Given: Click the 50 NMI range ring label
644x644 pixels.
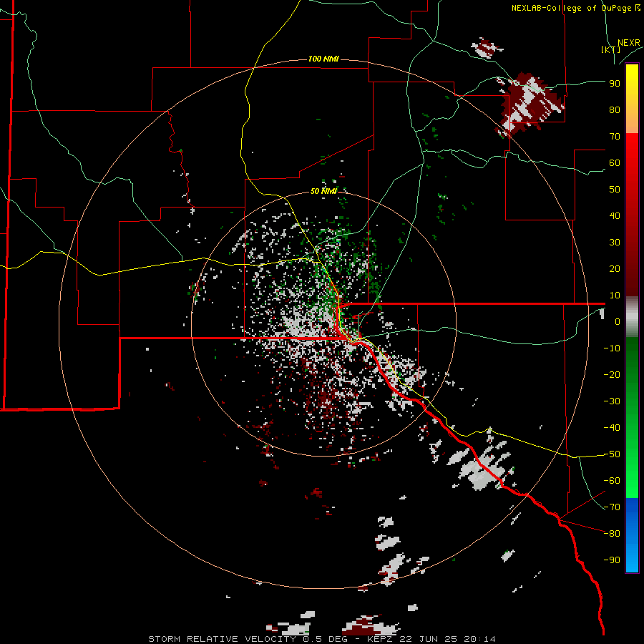Looking at the screenshot, I should tap(323, 191).
